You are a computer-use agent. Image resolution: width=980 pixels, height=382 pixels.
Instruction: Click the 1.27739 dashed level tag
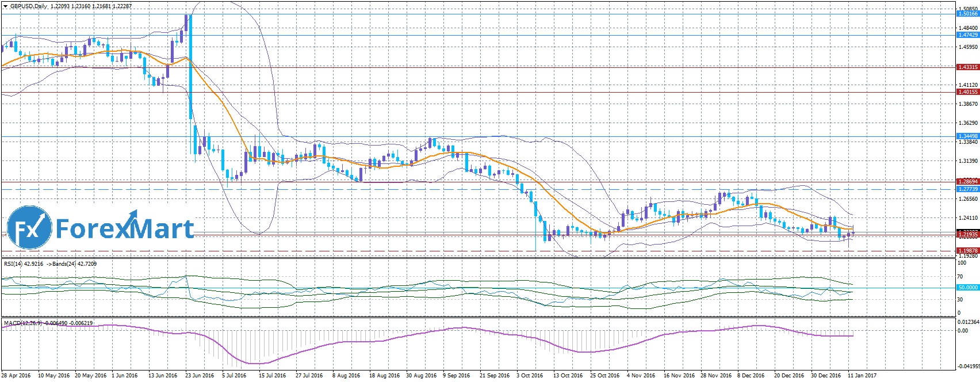coord(967,189)
